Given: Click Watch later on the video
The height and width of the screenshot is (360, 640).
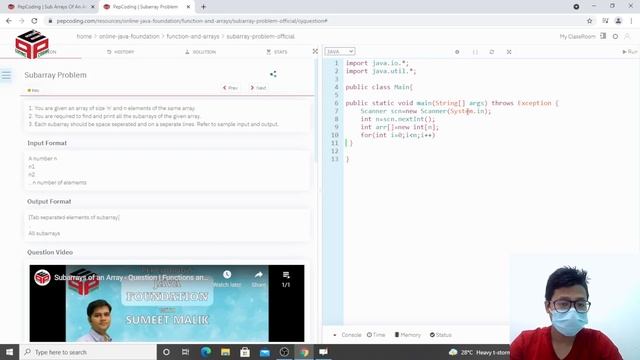Looking at the screenshot, I should point(227,278).
